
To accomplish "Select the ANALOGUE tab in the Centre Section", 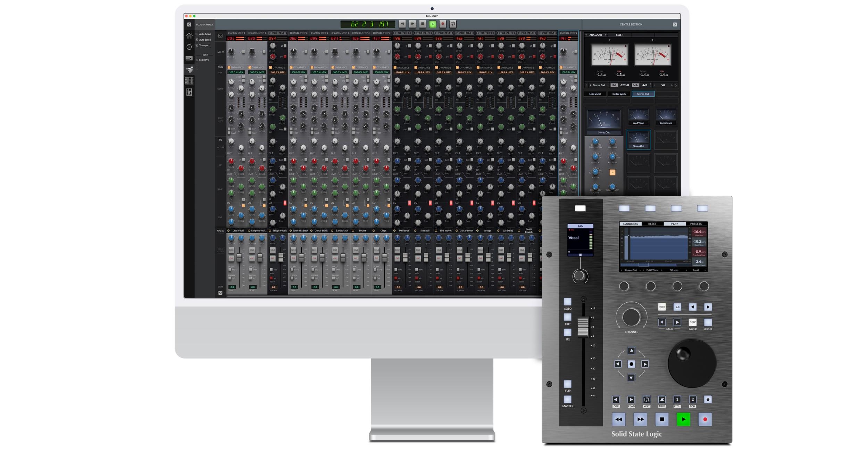I will tap(596, 35).
